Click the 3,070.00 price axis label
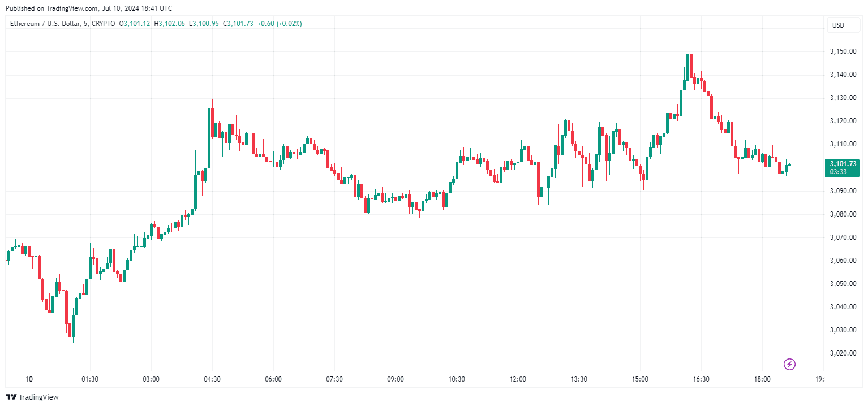Screen dimensions: 868x407 pos(842,237)
